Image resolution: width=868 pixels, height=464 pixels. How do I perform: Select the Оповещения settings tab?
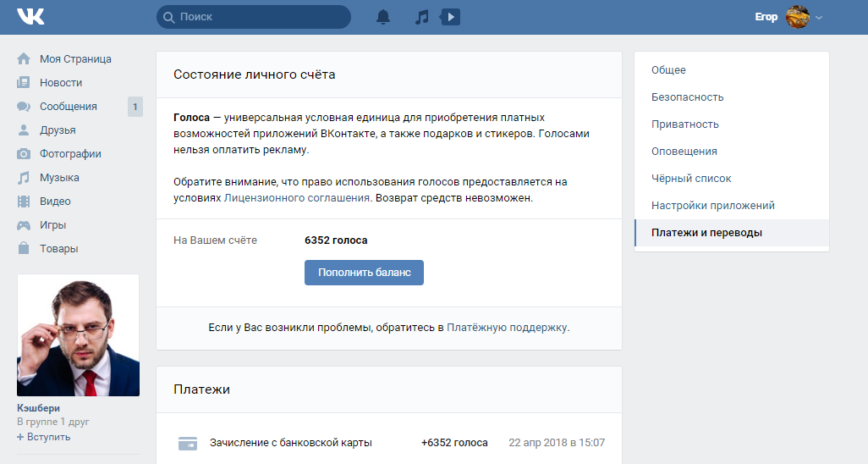pyautogui.click(x=732, y=152)
